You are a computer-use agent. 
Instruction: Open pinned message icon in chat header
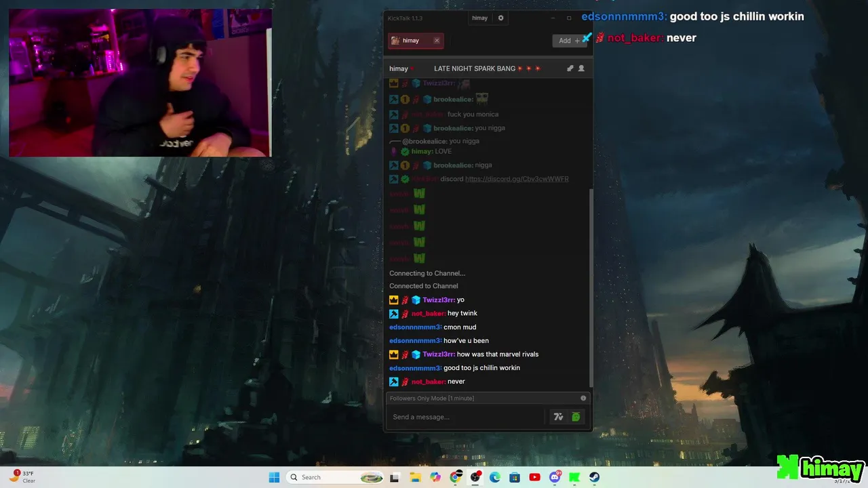[570, 68]
